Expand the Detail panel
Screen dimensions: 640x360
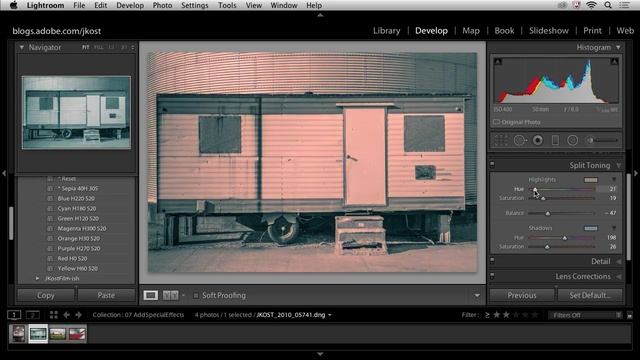click(619, 261)
